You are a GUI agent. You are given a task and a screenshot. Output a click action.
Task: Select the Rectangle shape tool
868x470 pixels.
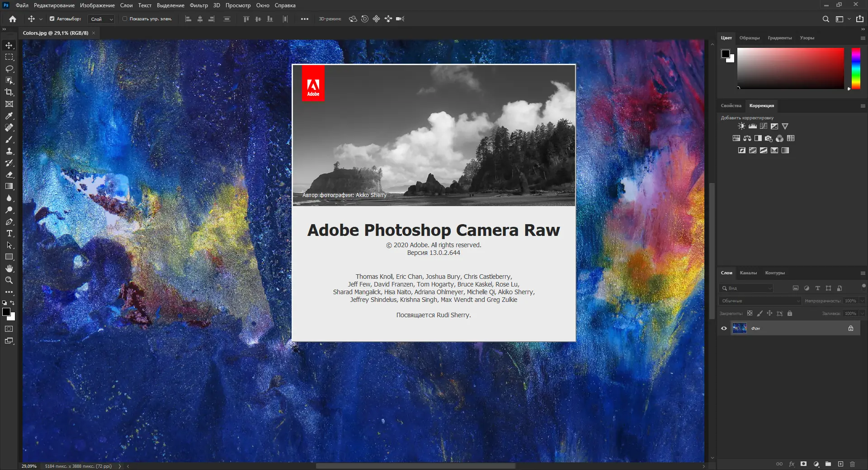(9, 257)
